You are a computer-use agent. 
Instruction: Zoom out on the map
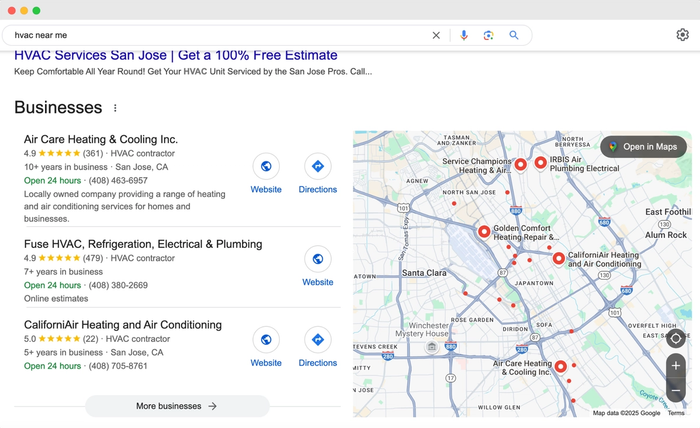click(x=676, y=391)
